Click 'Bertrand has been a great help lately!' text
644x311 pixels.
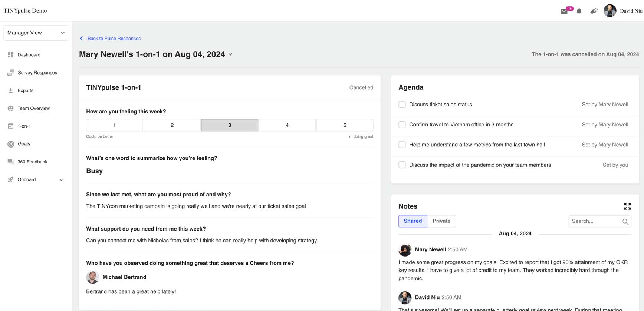tap(131, 291)
